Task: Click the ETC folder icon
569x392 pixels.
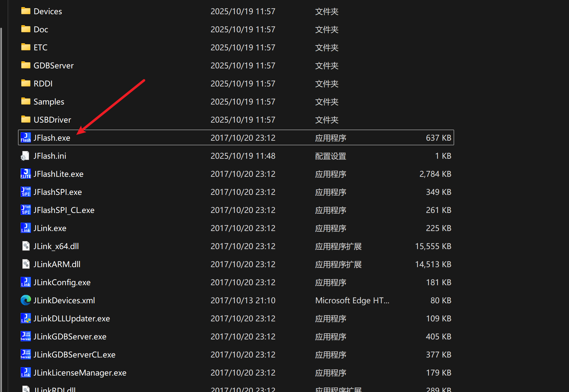Action: click(26, 47)
